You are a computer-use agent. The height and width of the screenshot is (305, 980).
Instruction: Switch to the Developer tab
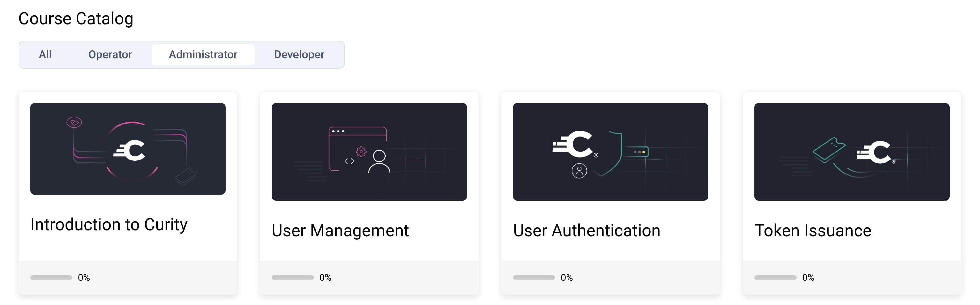[299, 55]
